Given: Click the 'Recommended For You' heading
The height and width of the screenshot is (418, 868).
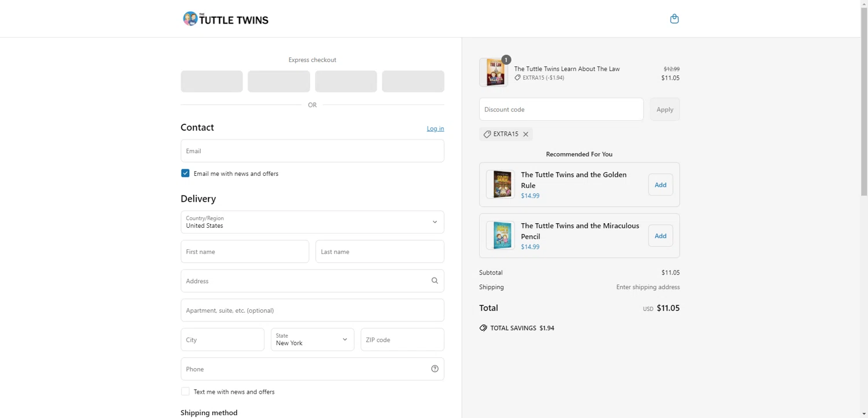Looking at the screenshot, I should [x=579, y=154].
